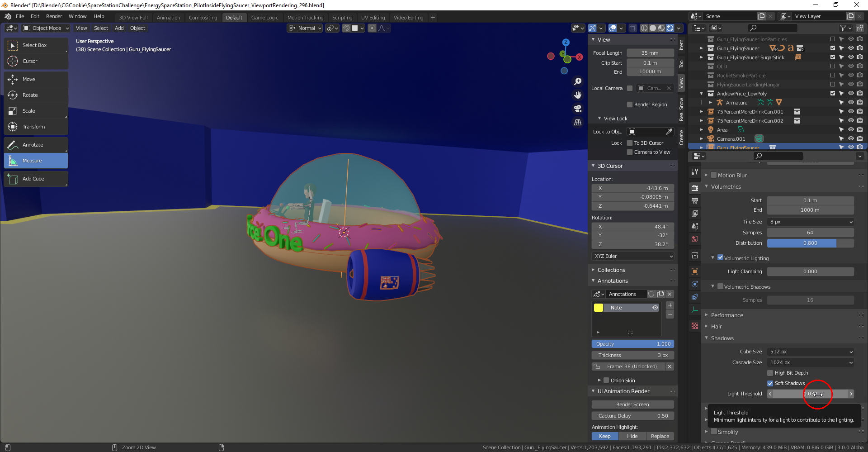The height and width of the screenshot is (452, 868).
Task: Collapse the AndrewPrice_LowPoly collection tree
Action: click(x=702, y=94)
